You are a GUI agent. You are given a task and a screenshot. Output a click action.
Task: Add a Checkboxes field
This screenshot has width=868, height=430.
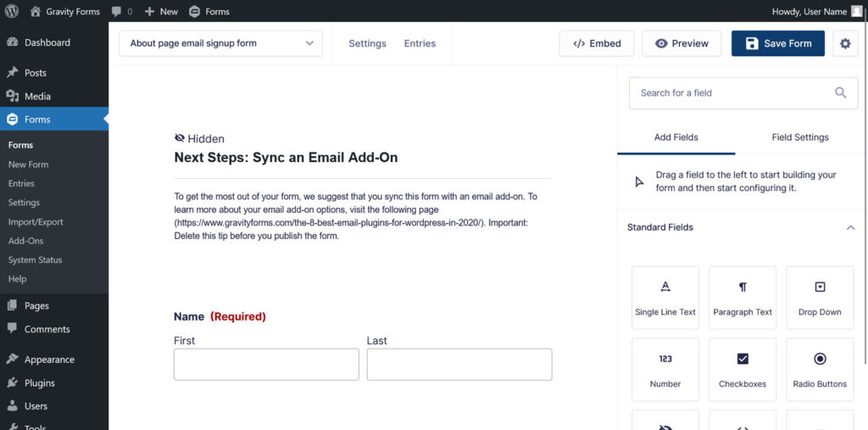click(743, 369)
